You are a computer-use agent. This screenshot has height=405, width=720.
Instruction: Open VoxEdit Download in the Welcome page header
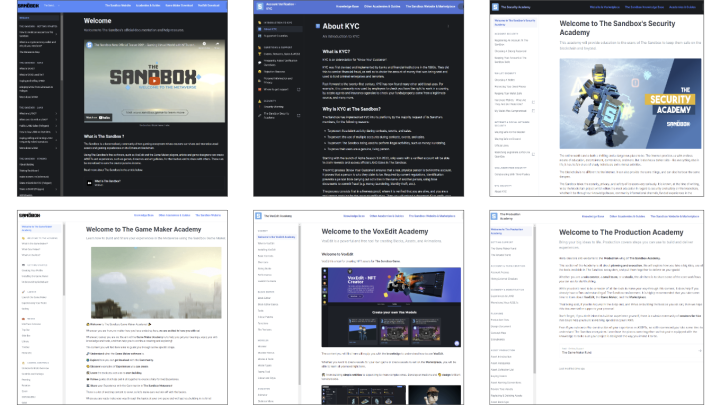click(x=208, y=6)
